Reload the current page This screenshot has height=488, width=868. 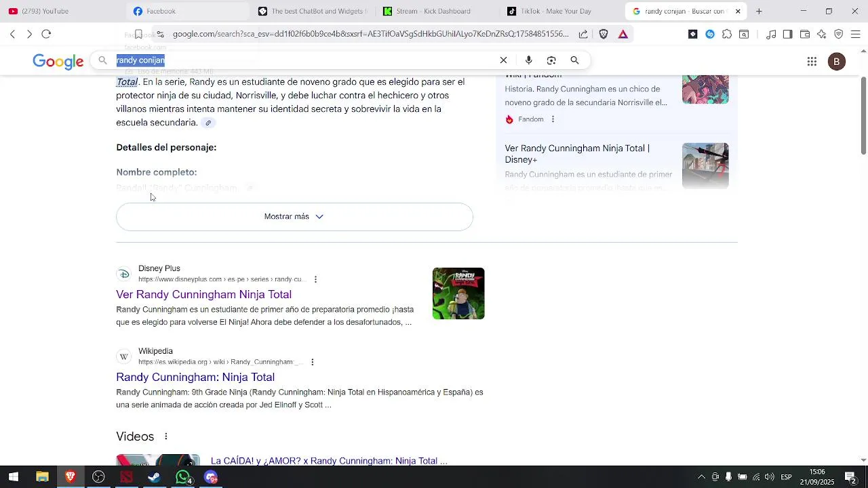coord(46,34)
